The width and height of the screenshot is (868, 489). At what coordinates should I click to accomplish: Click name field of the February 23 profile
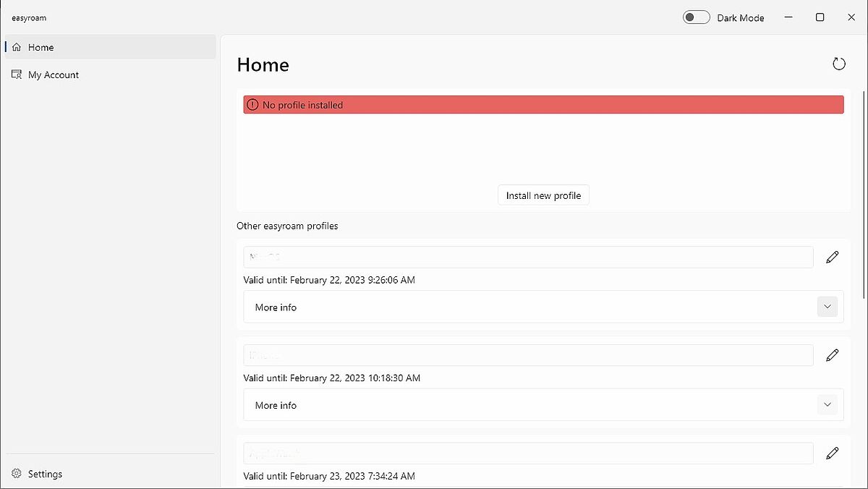point(528,454)
